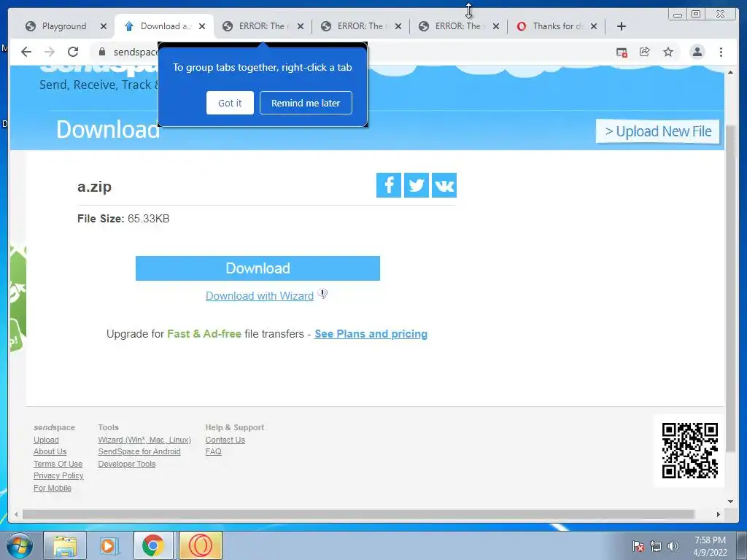747x560 pixels.
Task: Open Terms Of Use link
Action: pyautogui.click(x=58, y=464)
